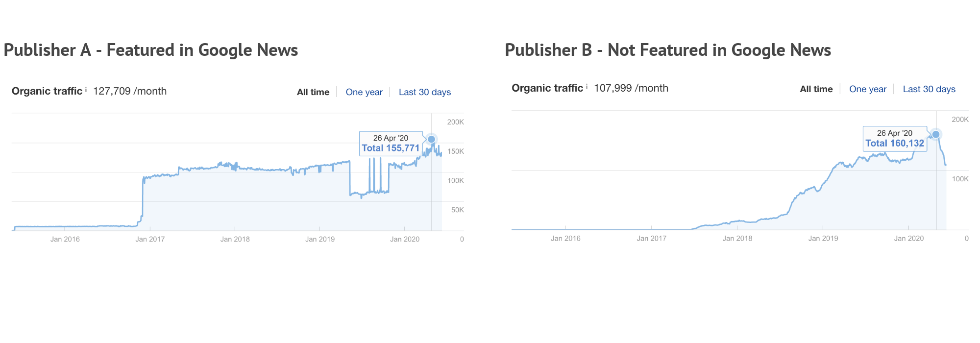Viewport: 980px width, 343px height.
Task: Switch Publisher B chart to One year
Action: tap(868, 89)
